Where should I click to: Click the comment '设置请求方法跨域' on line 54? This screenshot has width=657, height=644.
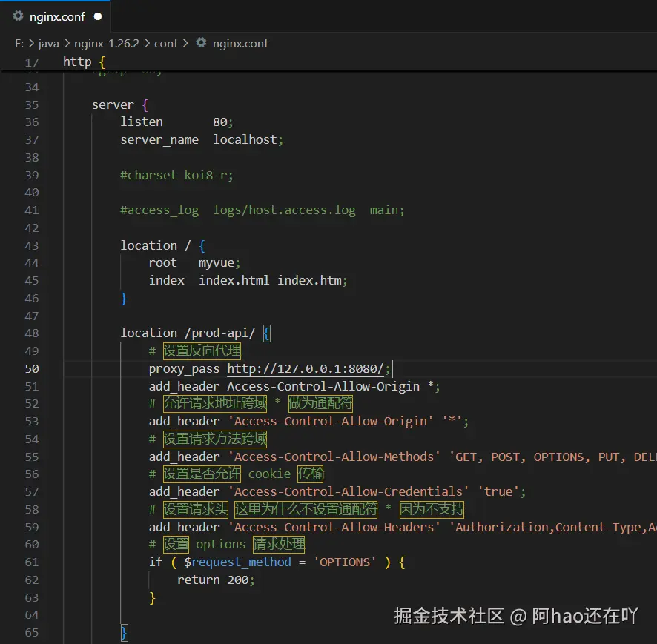pos(215,439)
